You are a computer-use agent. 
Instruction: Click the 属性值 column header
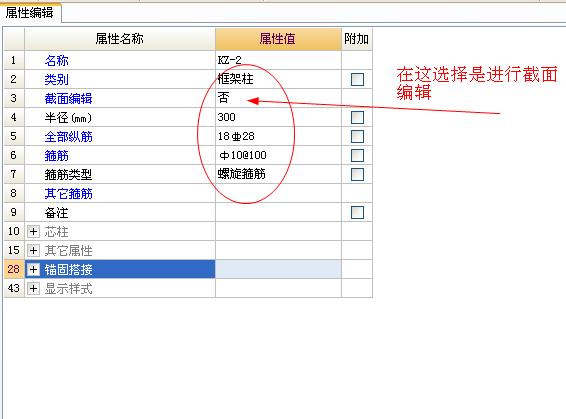(278, 39)
